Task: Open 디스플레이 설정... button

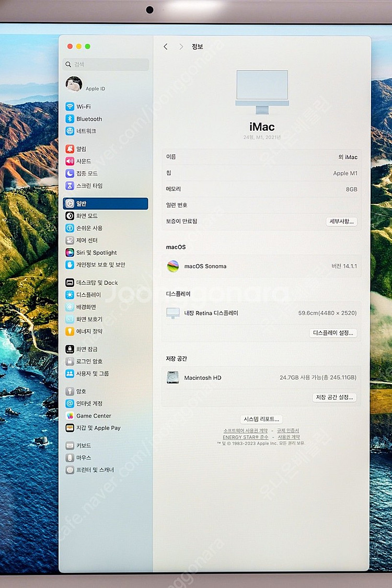Action: coord(333,332)
